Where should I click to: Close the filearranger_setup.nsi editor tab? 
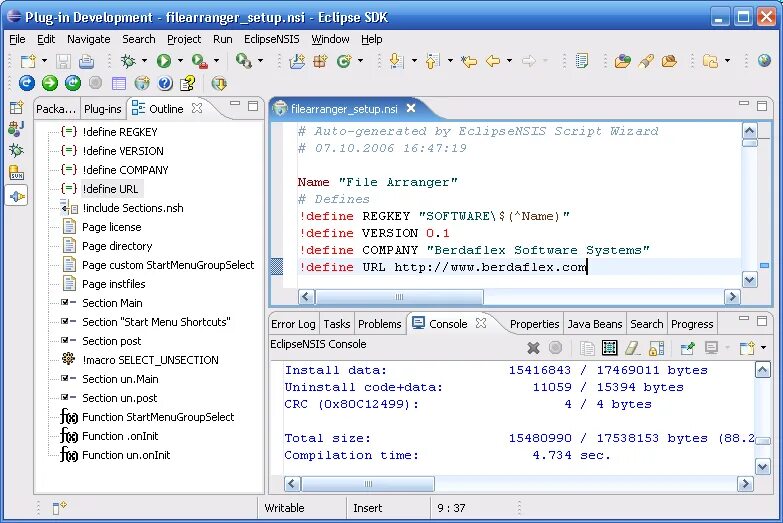(411, 108)
